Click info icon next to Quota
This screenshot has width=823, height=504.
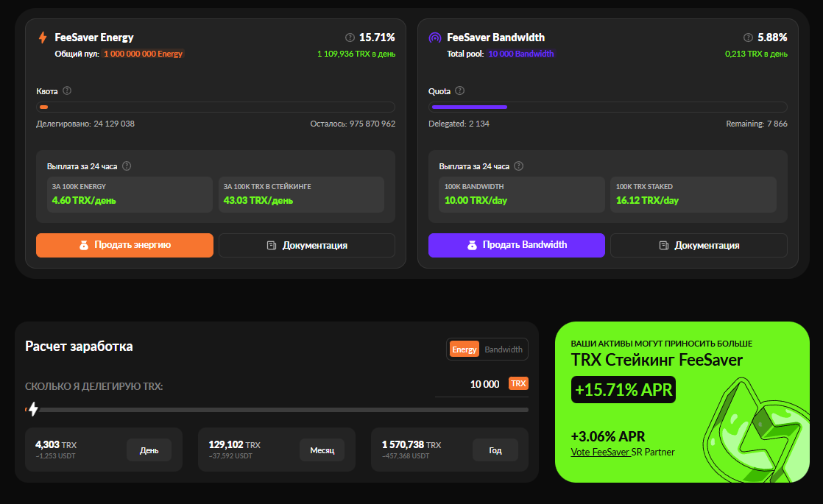(x=460, y=91)
